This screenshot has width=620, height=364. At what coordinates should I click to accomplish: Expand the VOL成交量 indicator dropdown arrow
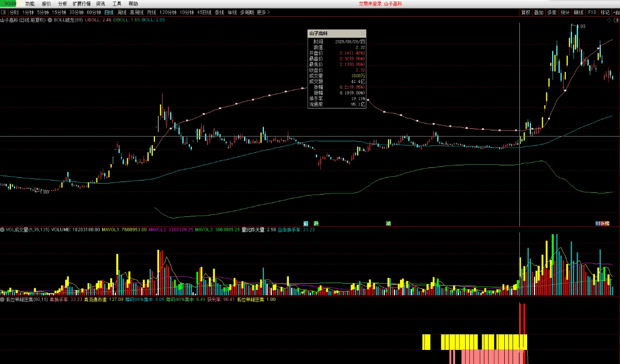click(3, 229)
